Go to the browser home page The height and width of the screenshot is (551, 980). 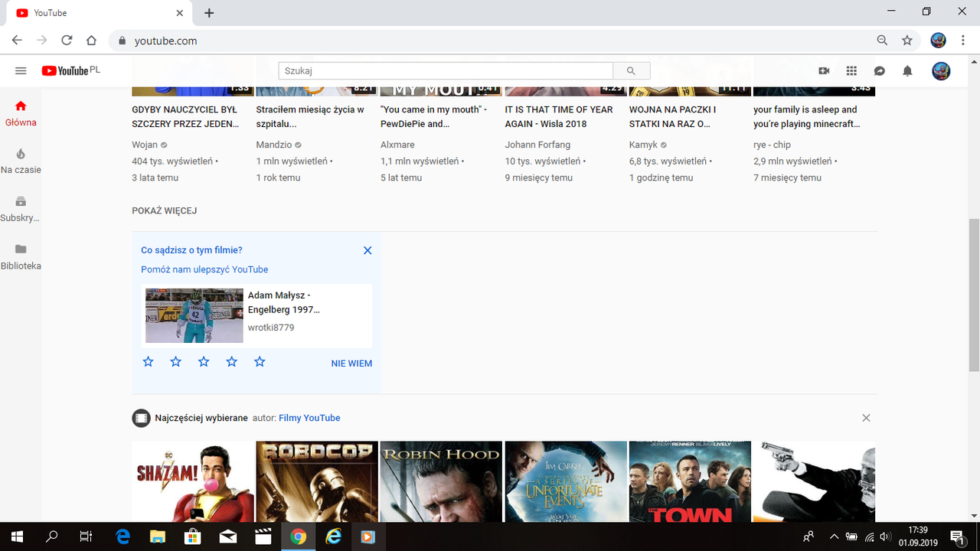[91, 41]
